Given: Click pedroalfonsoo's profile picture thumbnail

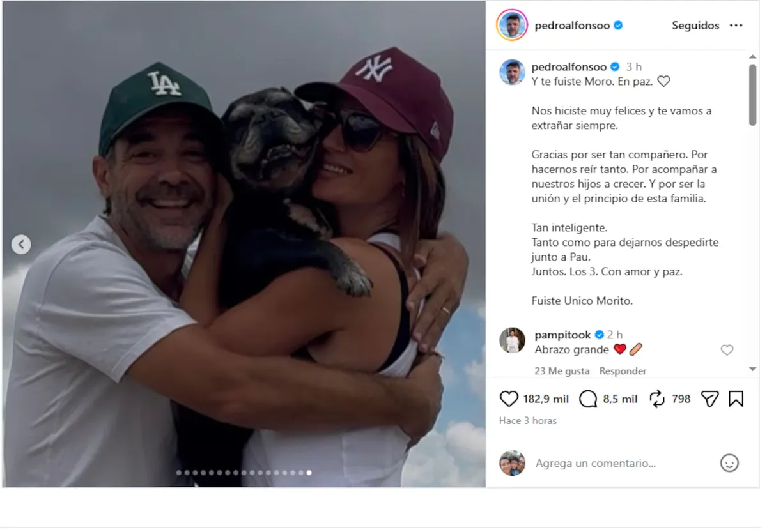Looking at the screenshot, I should (x=511, y=26).
